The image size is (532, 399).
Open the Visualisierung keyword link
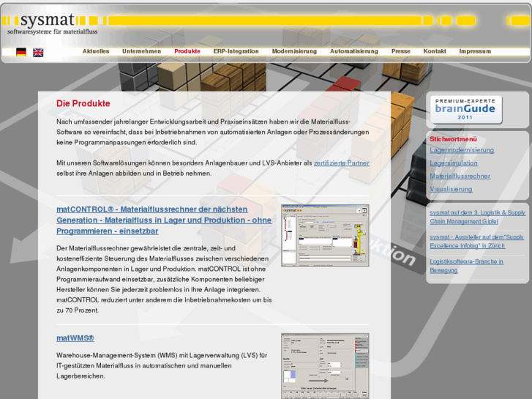(451, 189)
